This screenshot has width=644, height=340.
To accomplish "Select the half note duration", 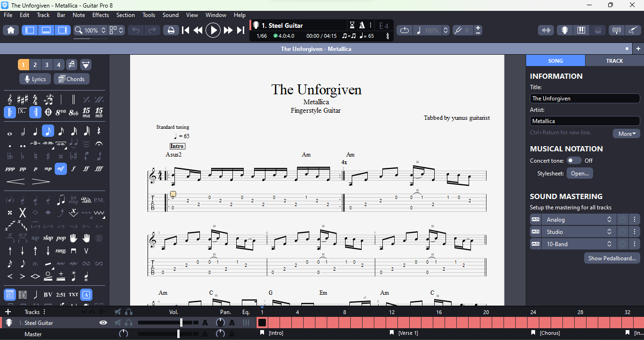I will [x=23, y=131].
